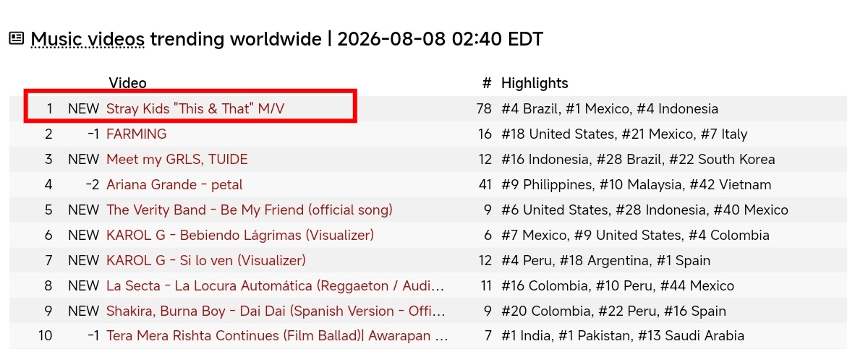Click the "Highlights" column header
The image size is (868, 349).
coord(535,83)
